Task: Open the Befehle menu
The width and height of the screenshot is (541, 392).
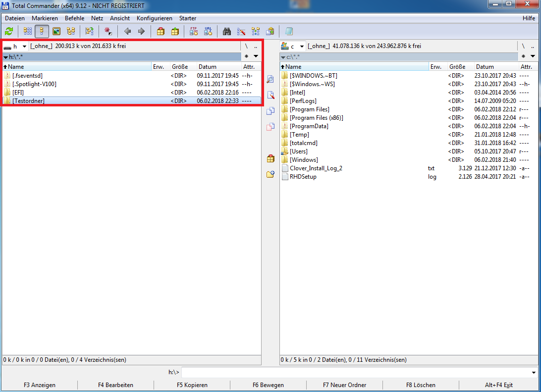Action: point(74,18)
